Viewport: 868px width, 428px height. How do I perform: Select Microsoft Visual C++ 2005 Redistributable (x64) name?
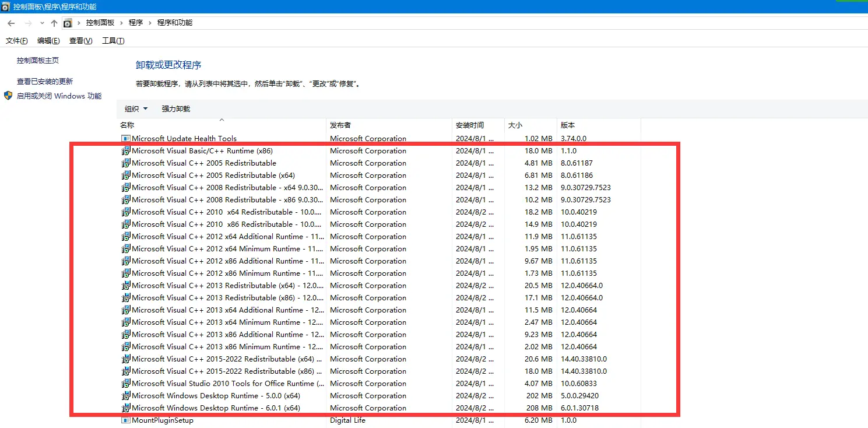pos(213,176)
